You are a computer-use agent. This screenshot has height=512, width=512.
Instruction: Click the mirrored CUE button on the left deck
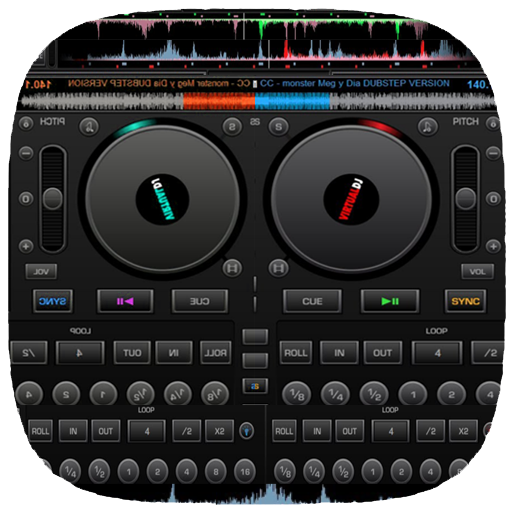[200, 301]
